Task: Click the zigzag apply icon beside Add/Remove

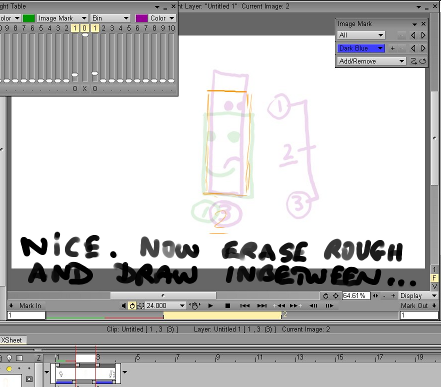Action: point(413,61)
